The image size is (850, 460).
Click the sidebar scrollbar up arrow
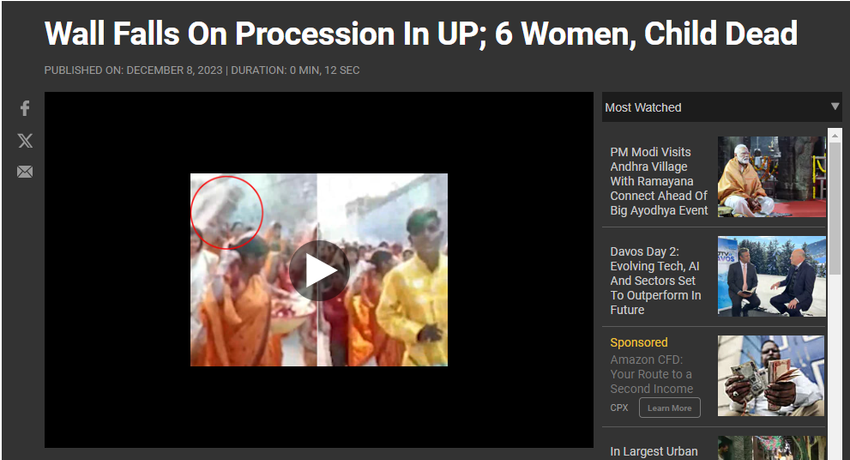[x=835, y=135]
